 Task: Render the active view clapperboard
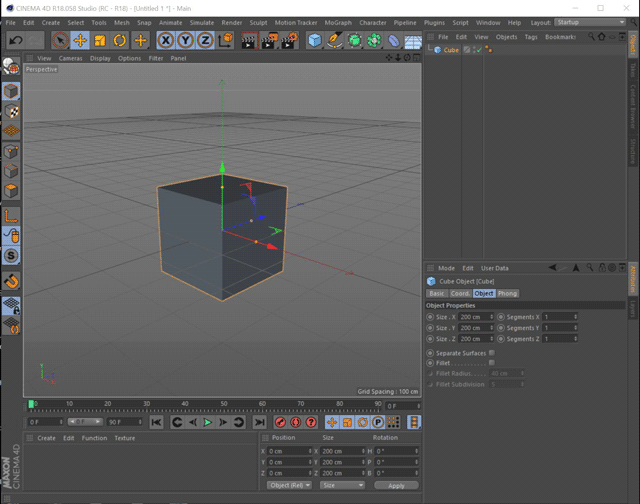point(248,40)
